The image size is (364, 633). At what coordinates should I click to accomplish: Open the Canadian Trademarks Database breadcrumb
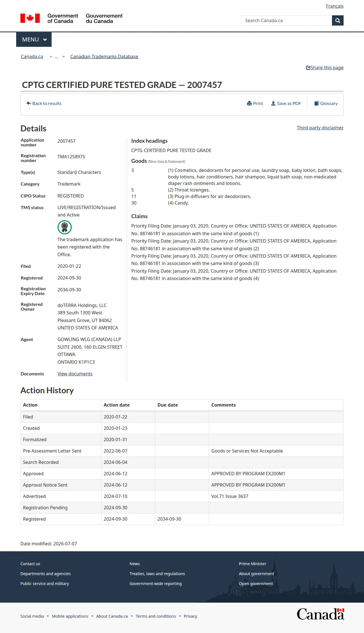104,56
